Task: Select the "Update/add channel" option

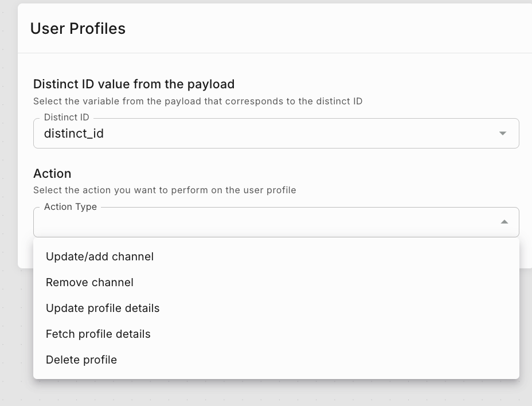Action: pyautogui.click(x=100, y=256)
